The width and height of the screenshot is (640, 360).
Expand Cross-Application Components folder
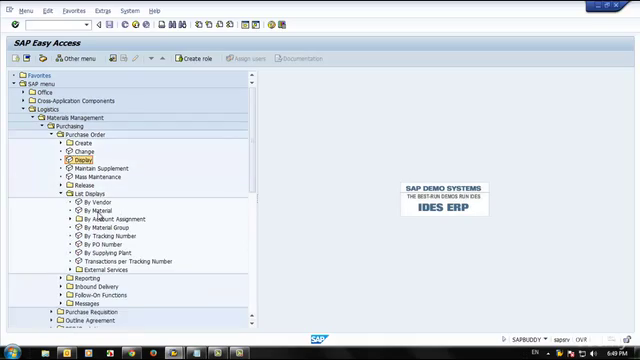23,101
